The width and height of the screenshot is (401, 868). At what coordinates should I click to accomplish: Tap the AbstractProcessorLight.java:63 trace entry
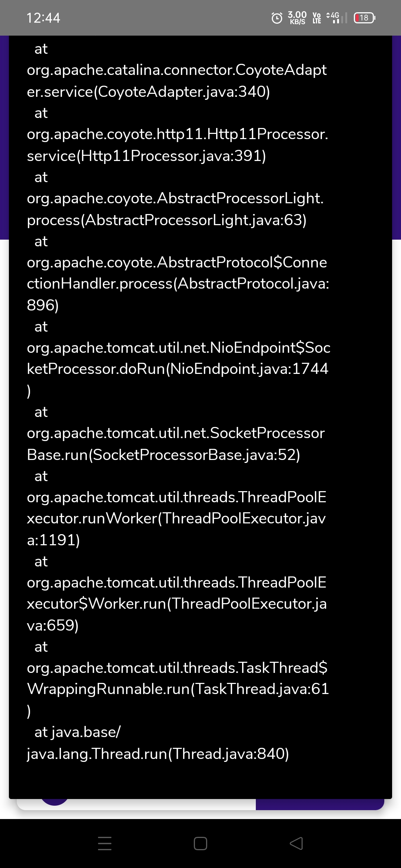tap(175, 209)
